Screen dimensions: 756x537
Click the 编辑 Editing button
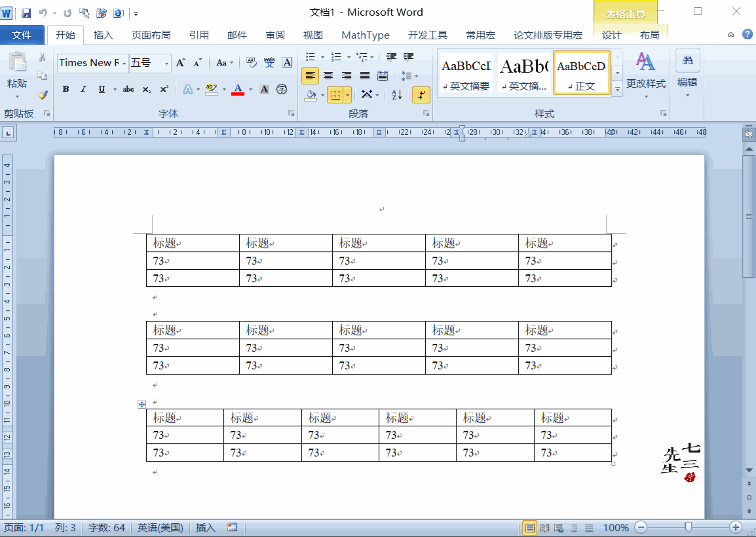[x=687, y=73]
